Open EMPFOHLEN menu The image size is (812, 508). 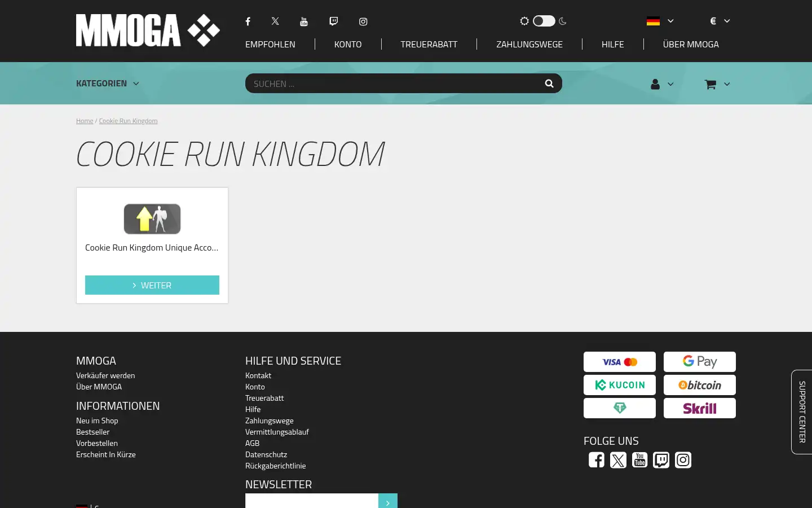pos(270,44)
